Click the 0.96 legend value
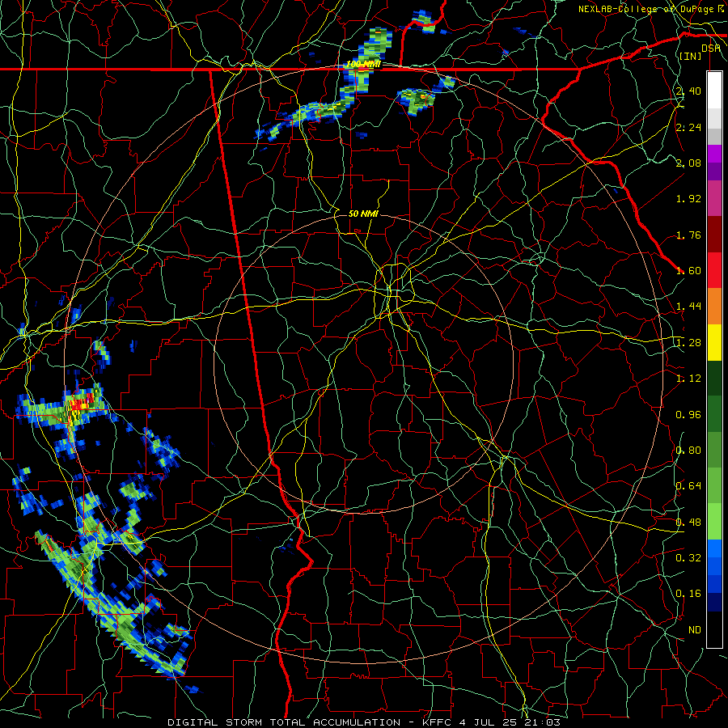The width and height of the screenshot is (728, 728). point(688,415)
